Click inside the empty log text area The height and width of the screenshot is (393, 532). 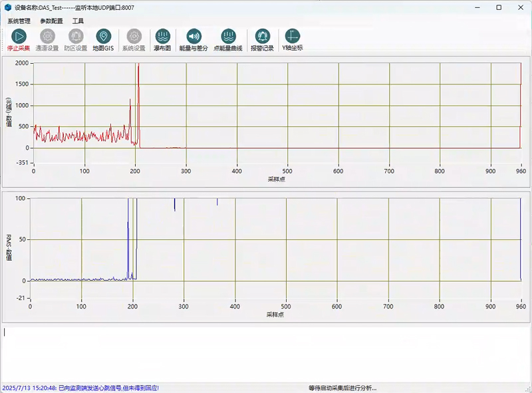(x=266, y=352)
